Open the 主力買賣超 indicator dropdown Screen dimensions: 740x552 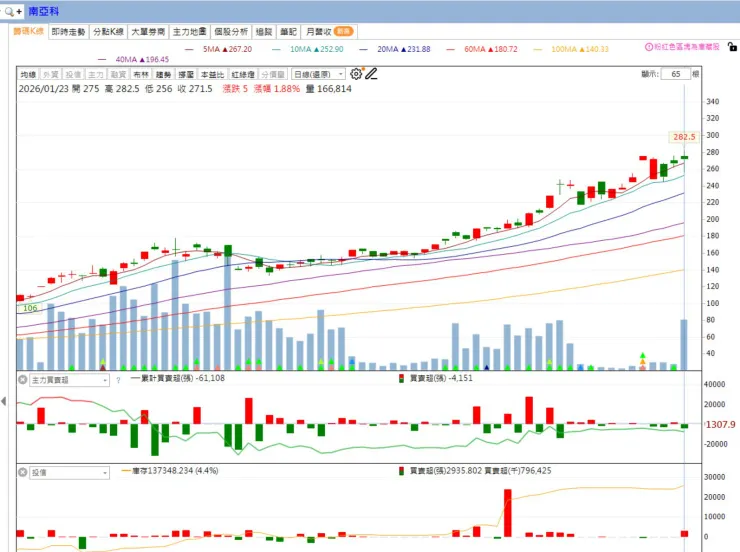point(69,380)
